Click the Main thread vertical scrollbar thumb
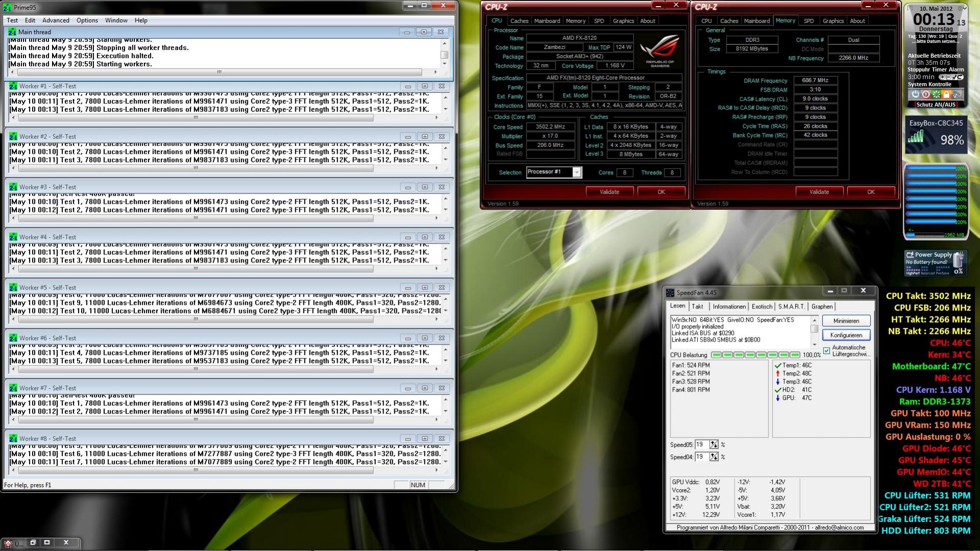 coord(444,55)
